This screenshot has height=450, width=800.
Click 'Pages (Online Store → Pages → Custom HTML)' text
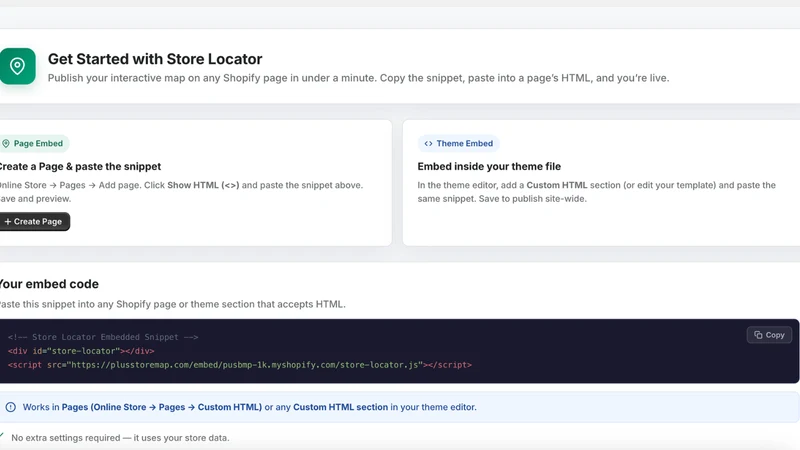162,407
